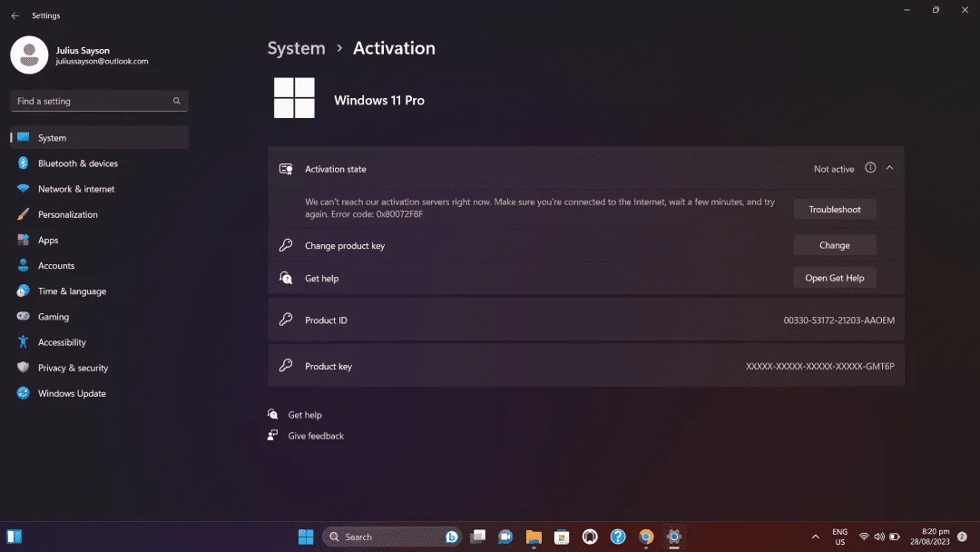Click the Julius Sayson profile avatar
This screenshot has height=552, width=980.
[29, 55]
